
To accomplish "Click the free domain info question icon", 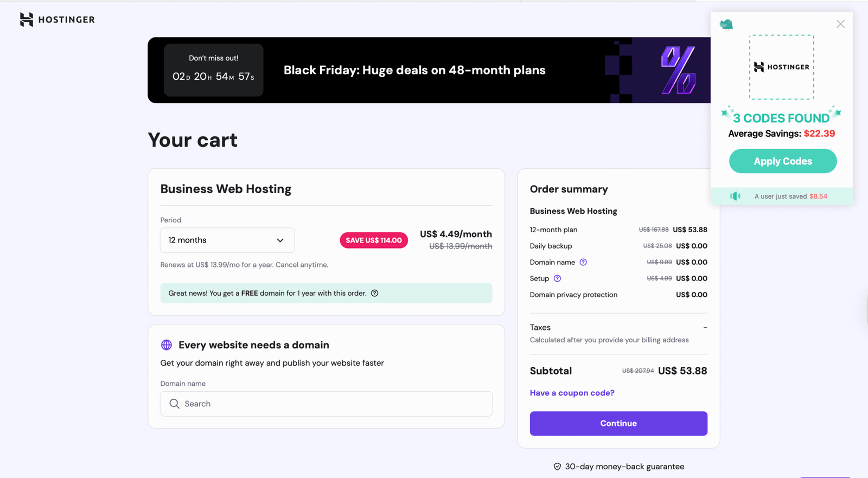I will pos(374,293).
